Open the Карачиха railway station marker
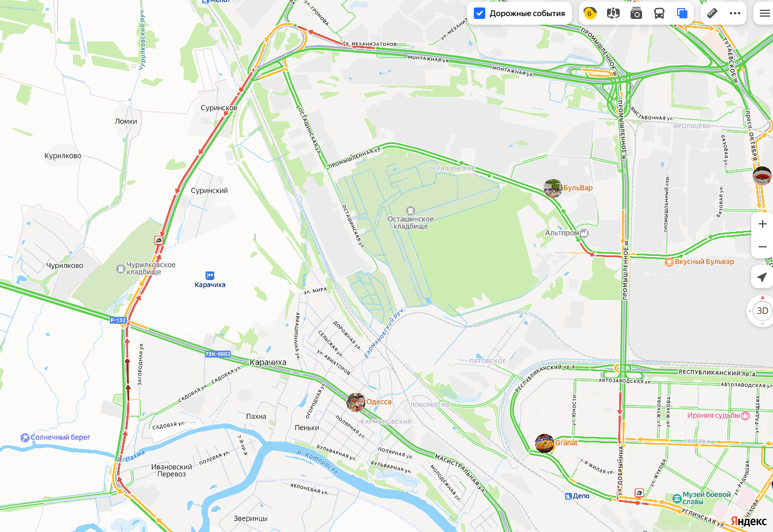773x532 pixels. (210, 275)
